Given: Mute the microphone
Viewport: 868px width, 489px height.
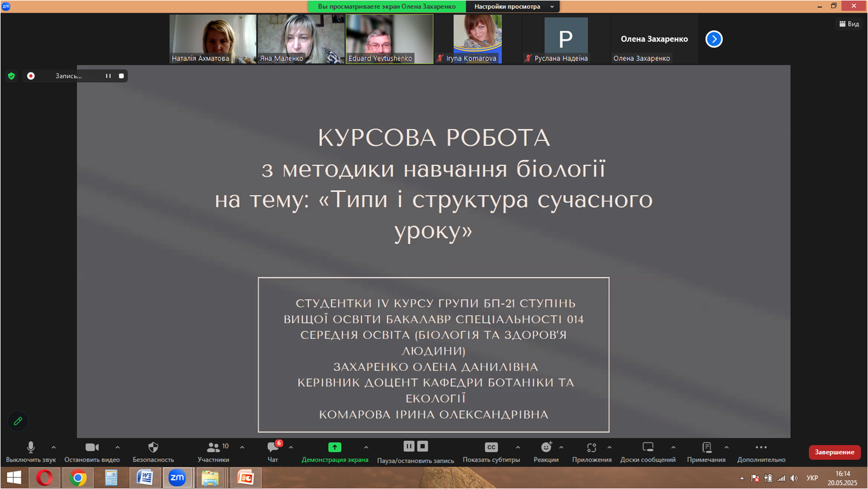Looking at the screenshot, I should 31,448.
